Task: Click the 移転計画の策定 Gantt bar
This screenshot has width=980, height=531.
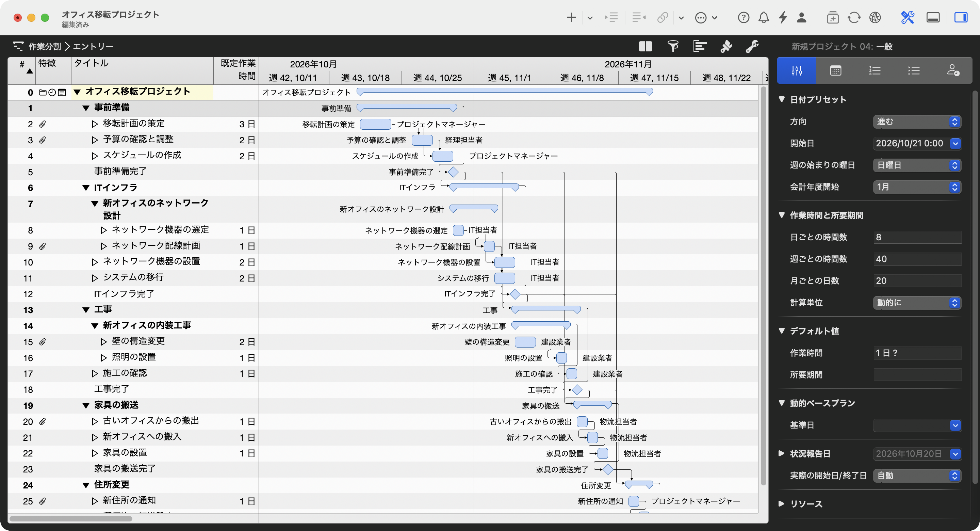Action: 375,124
